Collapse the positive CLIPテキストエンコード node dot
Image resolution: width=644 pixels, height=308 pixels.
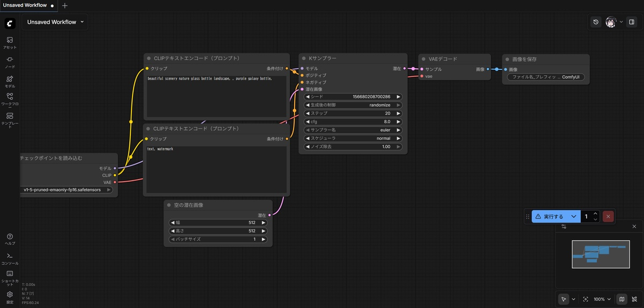point(149,58)
